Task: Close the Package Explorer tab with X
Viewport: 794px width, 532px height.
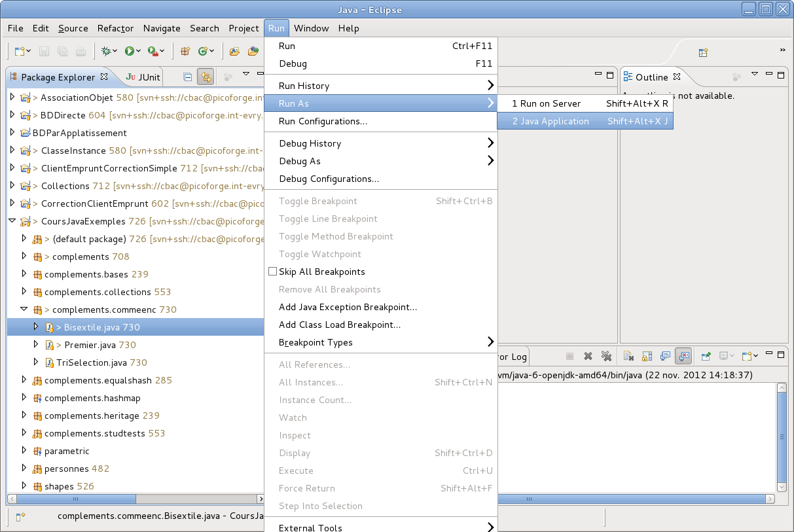Action: [x=103, y=77]
